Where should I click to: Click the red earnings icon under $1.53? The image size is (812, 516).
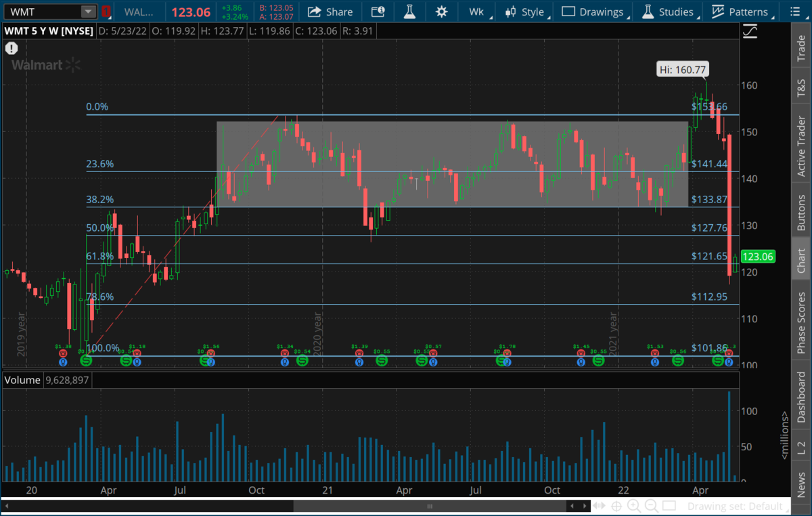(655, 353)
